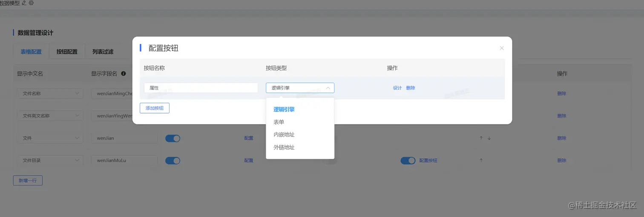
Task: Click the wenJianMingCheng field input
Action: coord(112,93)
